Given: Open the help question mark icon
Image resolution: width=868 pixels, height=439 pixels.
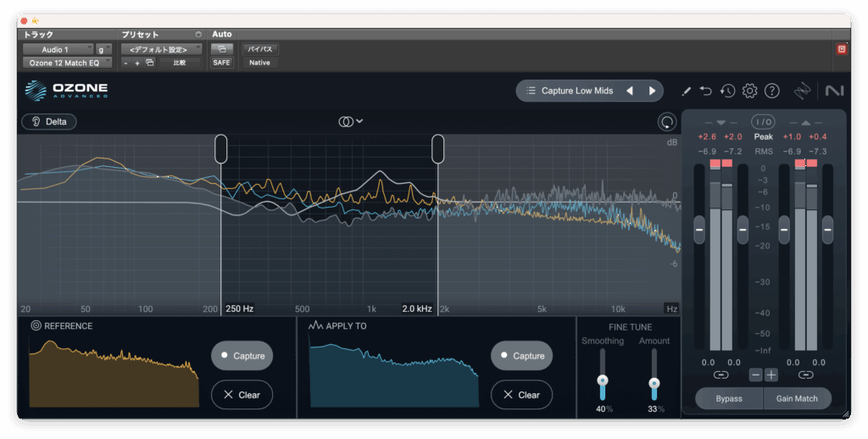Looking at the screenshot, I should click(x=771, y=91).
